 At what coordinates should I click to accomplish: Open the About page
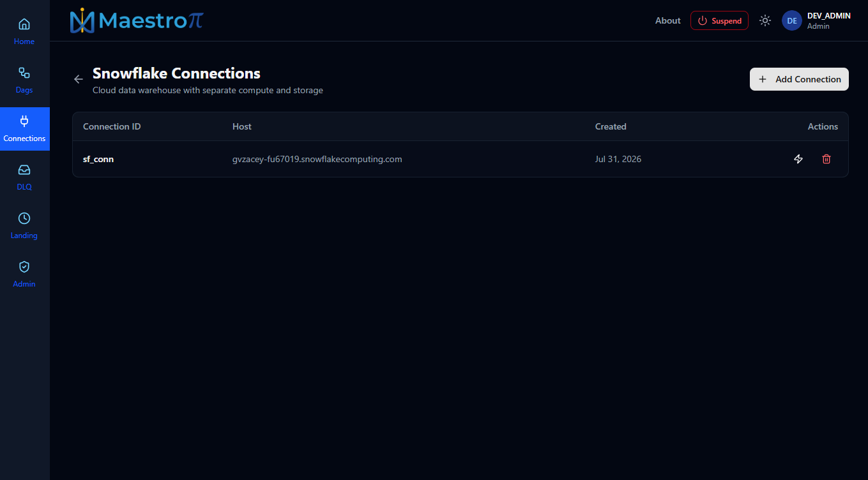pyautogui.click(x=668, y=20)
